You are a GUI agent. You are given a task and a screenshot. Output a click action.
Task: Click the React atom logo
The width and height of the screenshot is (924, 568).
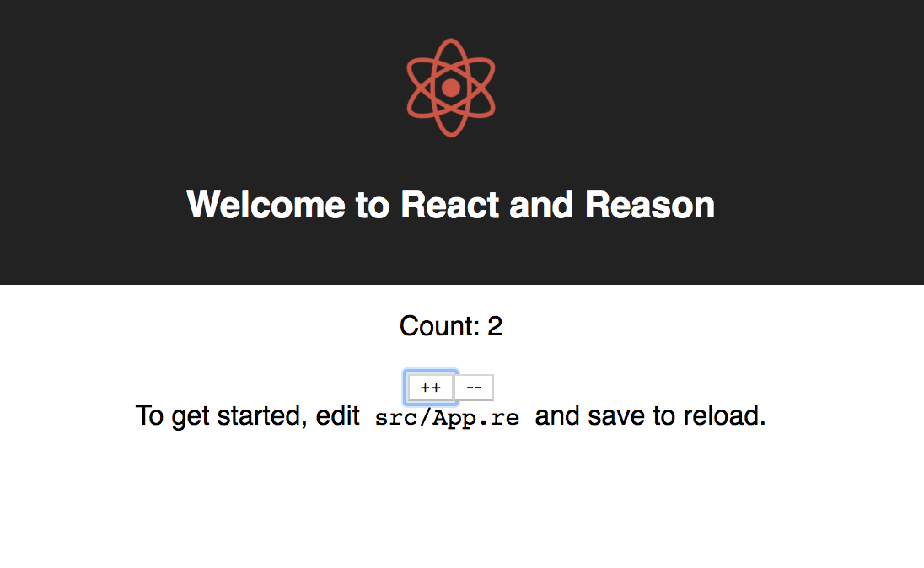[x=451, y=88]
